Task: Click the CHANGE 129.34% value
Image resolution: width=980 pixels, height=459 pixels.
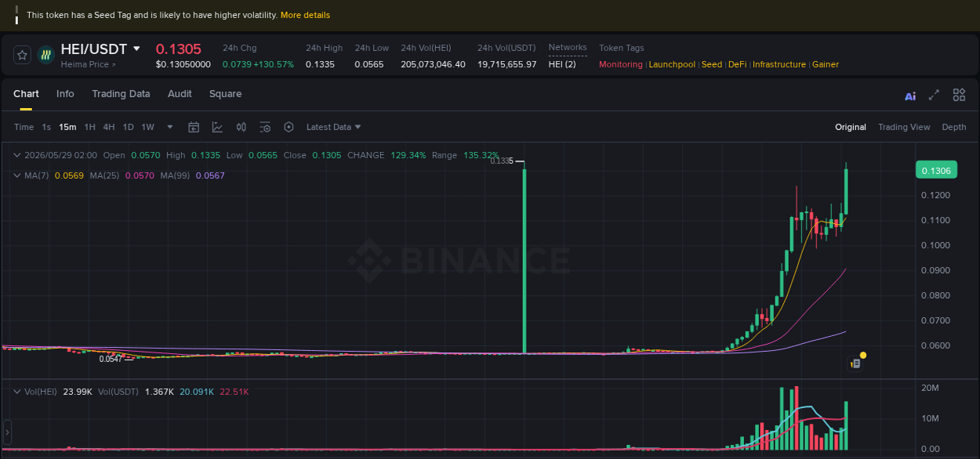Action: point(408,155)
